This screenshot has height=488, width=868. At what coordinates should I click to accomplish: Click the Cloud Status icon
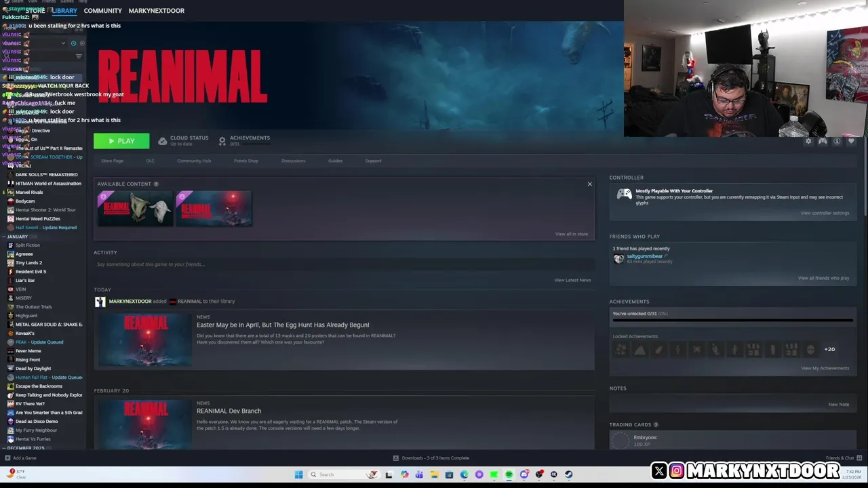pos(162,141)
